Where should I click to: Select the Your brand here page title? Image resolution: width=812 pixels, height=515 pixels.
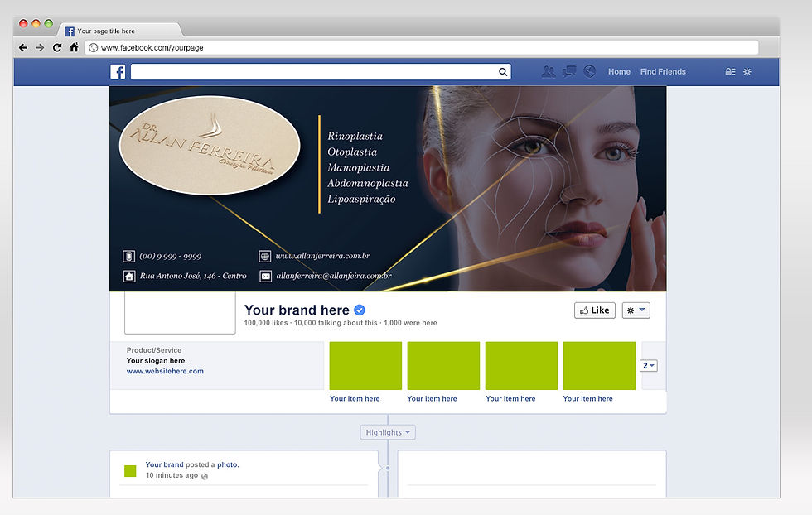pos(297,310)
